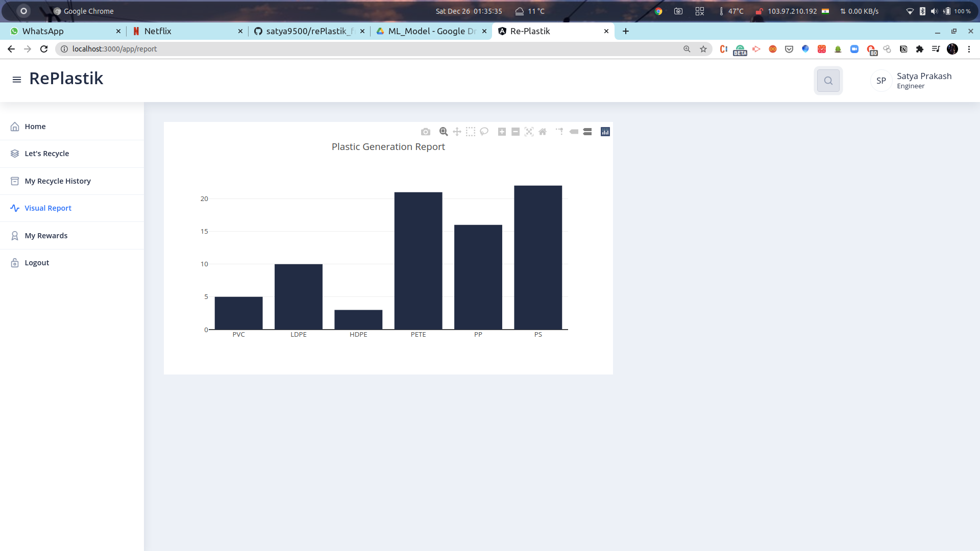Reset axes with home icon
This screenshot has width=980, height=551.
(x=543, y=132)
